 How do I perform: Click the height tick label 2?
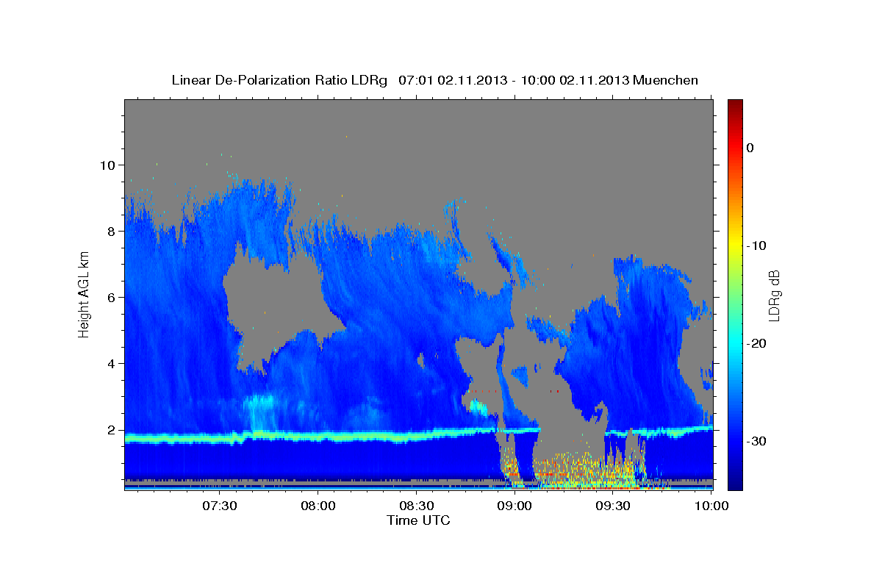112,431
